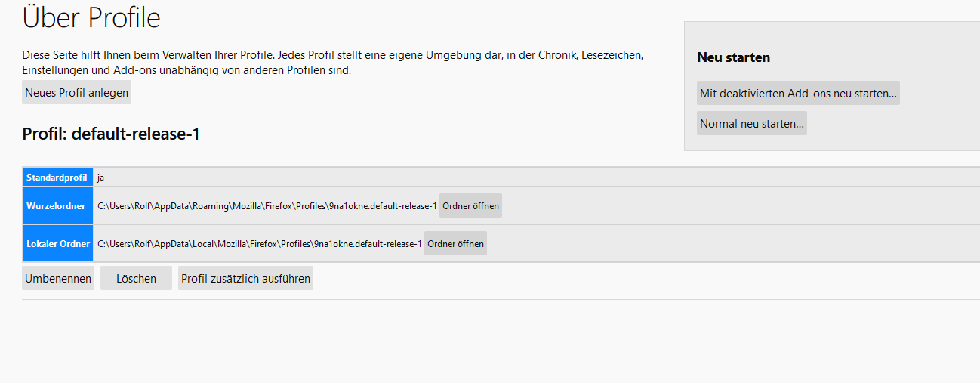Rename profile via Umbenennen button
The width and height of the screenshot is (980, 383).
[x=58, y=279]
